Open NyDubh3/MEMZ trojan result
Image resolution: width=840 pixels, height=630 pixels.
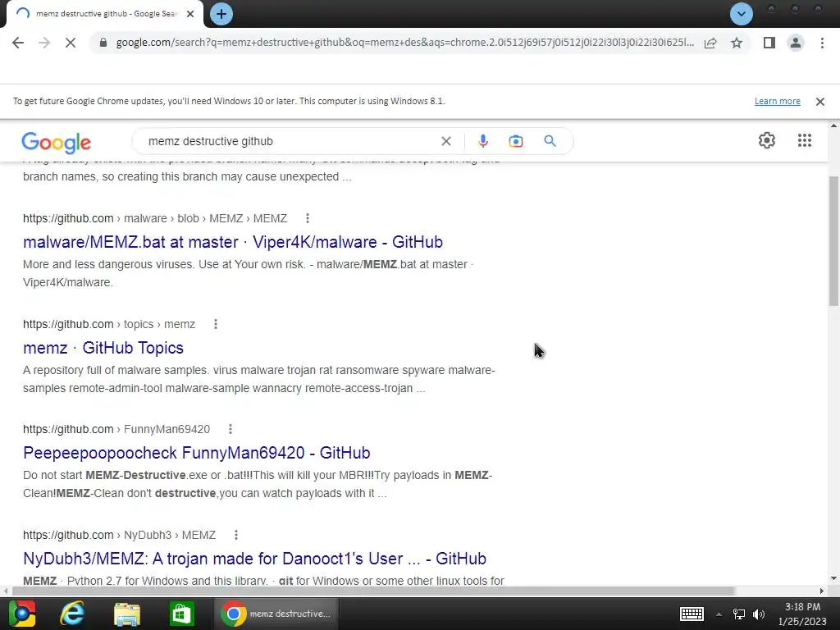pyautogui.click(x=254, y=559)
